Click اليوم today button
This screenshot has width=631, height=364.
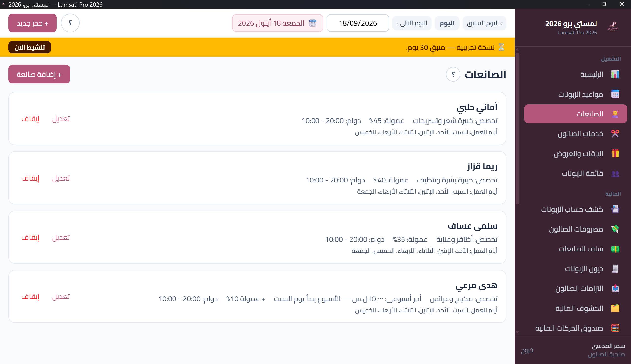(x=447, y=23)
